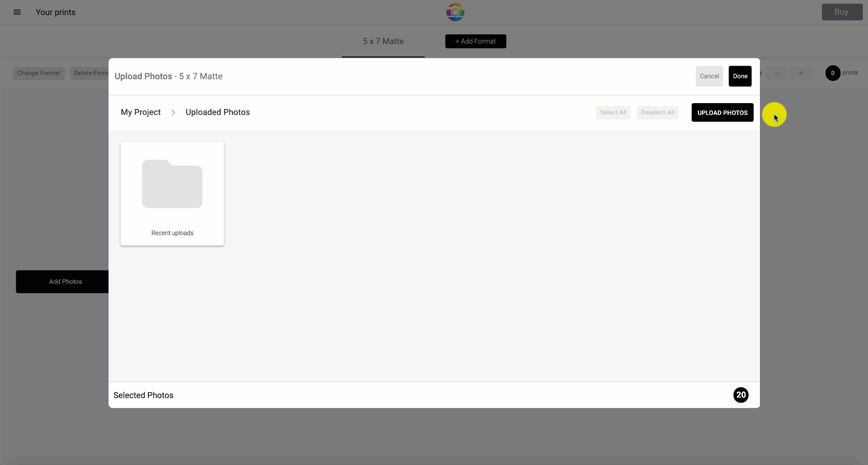Click the 0 prints counter badge
This screenshot has height=465, width=868.
point(833,73)
